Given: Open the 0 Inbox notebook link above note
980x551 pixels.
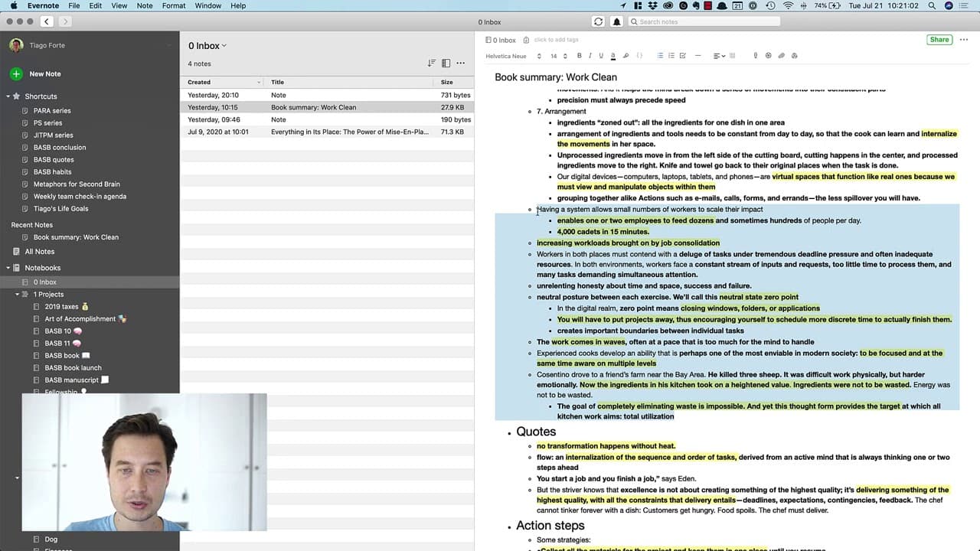Looking at the screenshot, I should coord(501,40).
